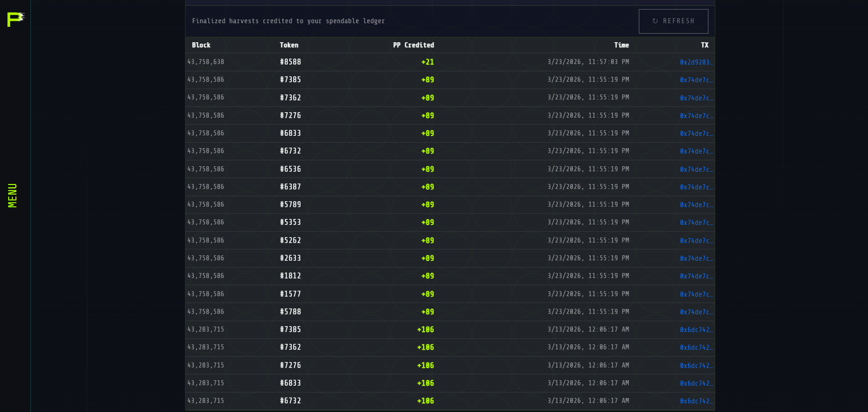Open TX link for #6833 credited +106
This screenshot has width=868, height=412.
[x=696, y=383]
